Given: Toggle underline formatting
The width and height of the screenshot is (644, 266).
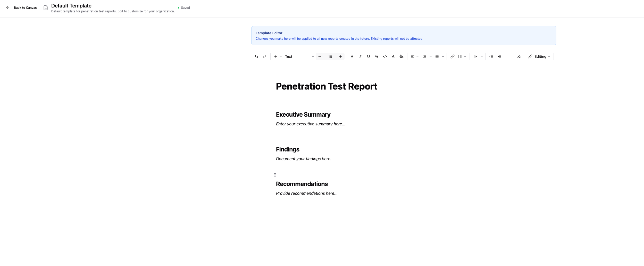Looking at the screenshot, I should tap(368, 57).
